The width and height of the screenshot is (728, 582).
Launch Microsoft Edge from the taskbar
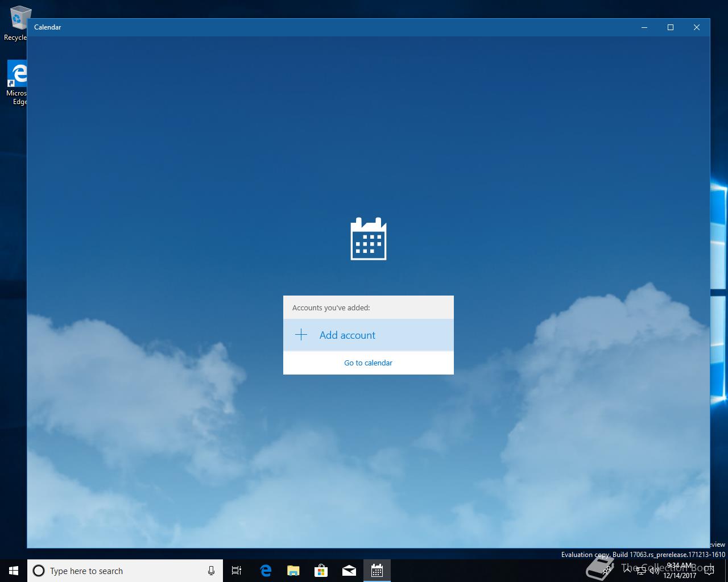[265, 571]
